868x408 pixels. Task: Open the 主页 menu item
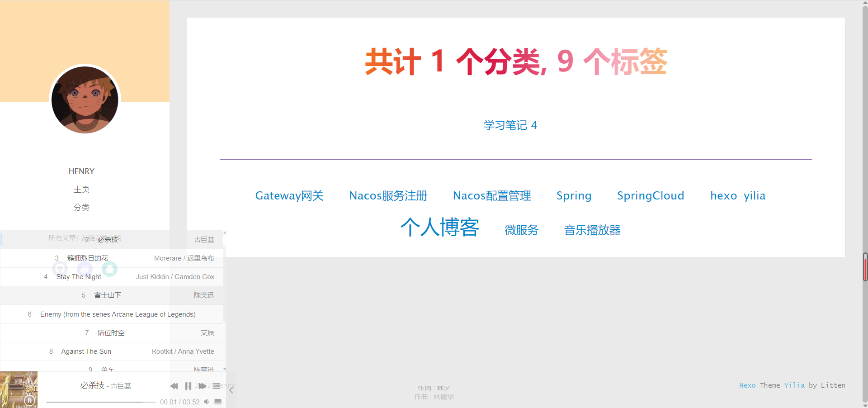tap(81, 190)
